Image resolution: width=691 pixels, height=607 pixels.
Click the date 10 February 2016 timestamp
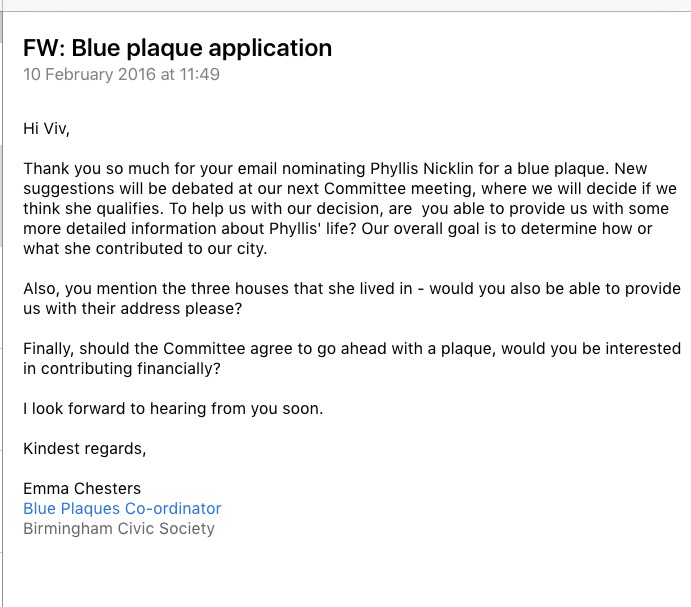pyautogui.click(x=90, y=74)
